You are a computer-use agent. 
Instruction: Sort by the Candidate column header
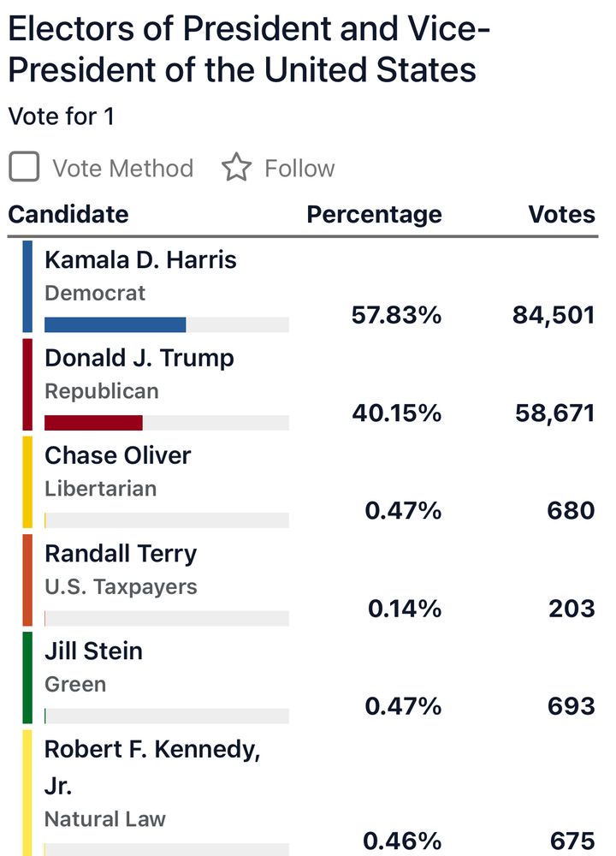(68, 214)
